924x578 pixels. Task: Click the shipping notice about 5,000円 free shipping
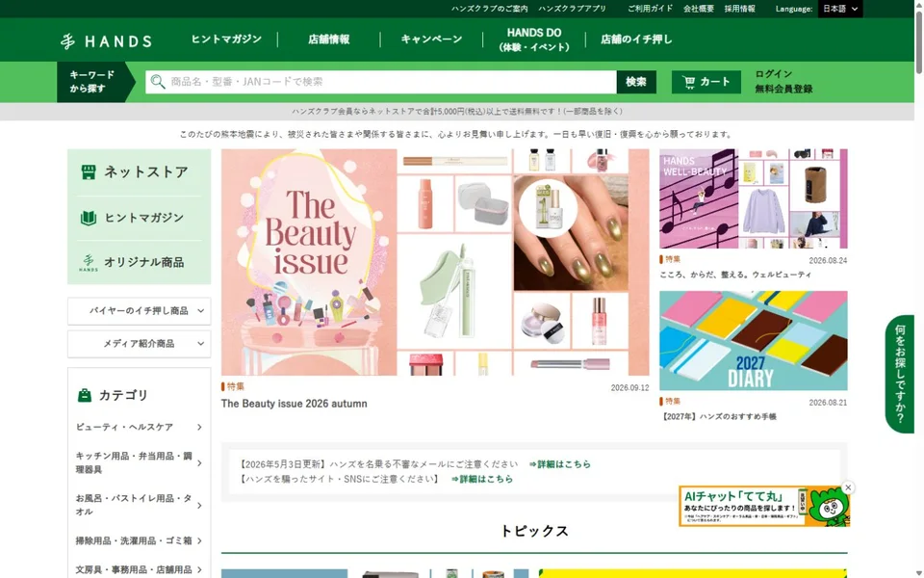[456, 112]
